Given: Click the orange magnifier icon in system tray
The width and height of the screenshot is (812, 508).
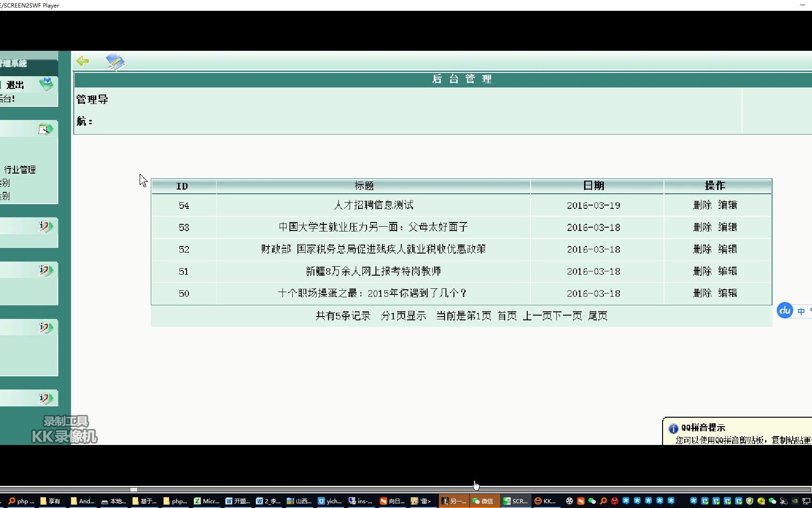Looking at the screenshot, I should [x=603, y=501].
